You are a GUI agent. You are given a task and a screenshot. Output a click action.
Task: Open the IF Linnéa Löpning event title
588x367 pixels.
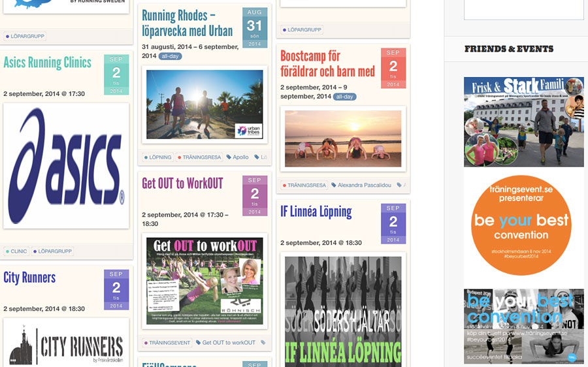(316, 212)
